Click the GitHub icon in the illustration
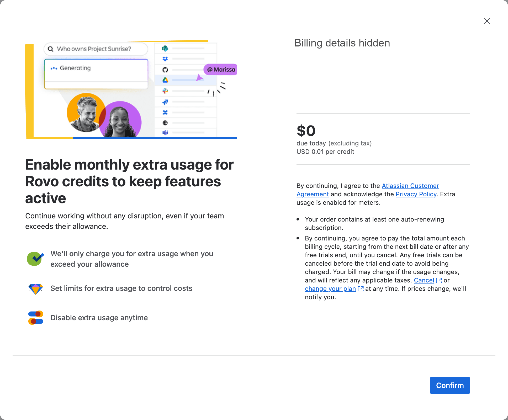Viewport: 508px width, 420px height. tap(165, 70)
